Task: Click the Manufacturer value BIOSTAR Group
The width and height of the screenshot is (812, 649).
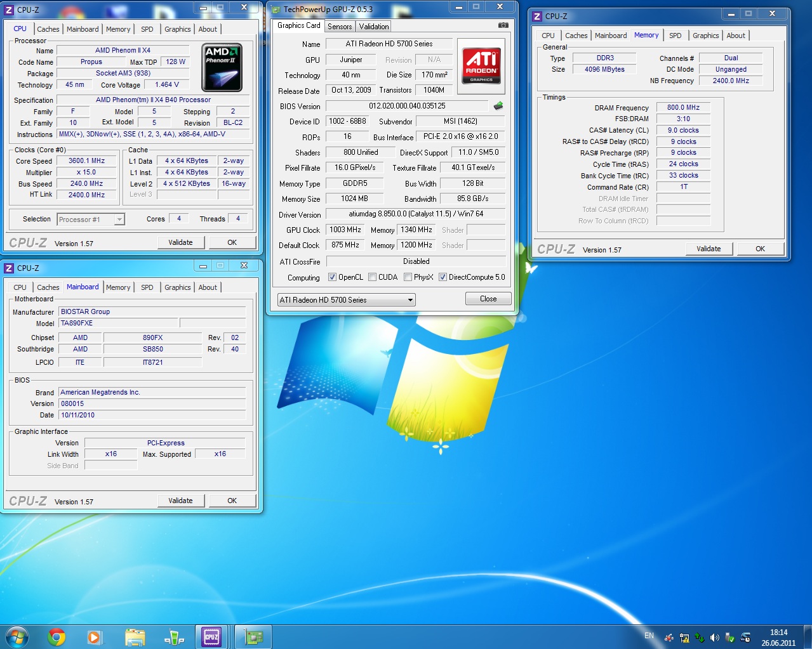Action: [x=152, y=311]
